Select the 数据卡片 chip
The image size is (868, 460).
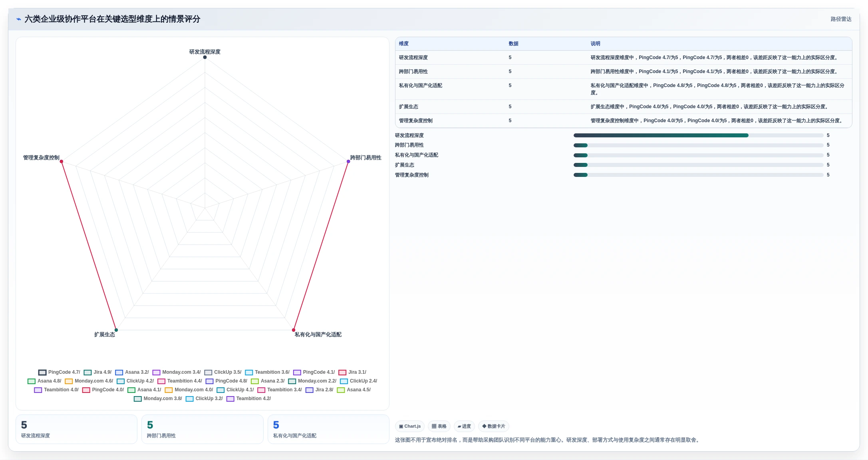tap(494, 426)
